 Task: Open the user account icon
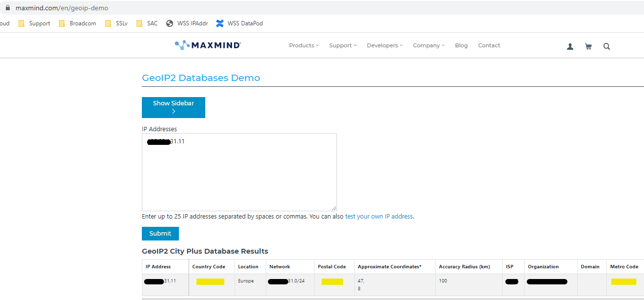[x=570, y=46]
